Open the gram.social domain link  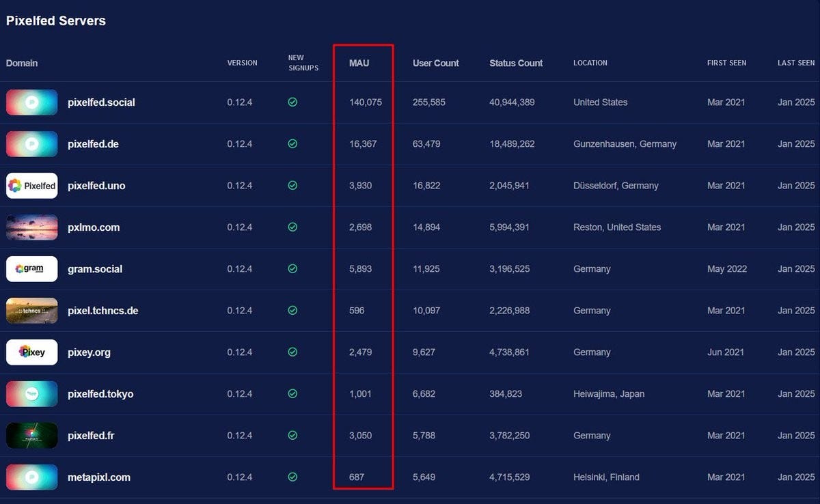click(95, 269)
